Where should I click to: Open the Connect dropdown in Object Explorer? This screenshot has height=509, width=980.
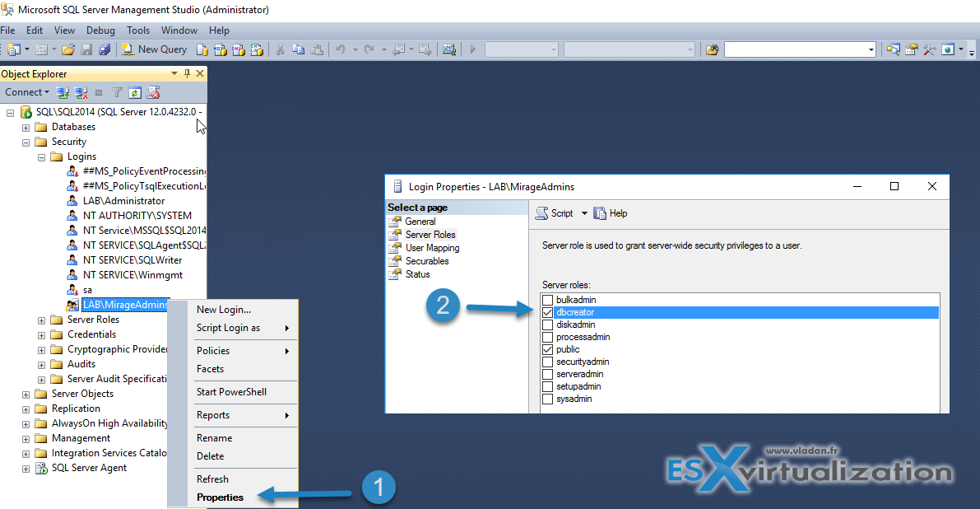[x=27, y=92]
